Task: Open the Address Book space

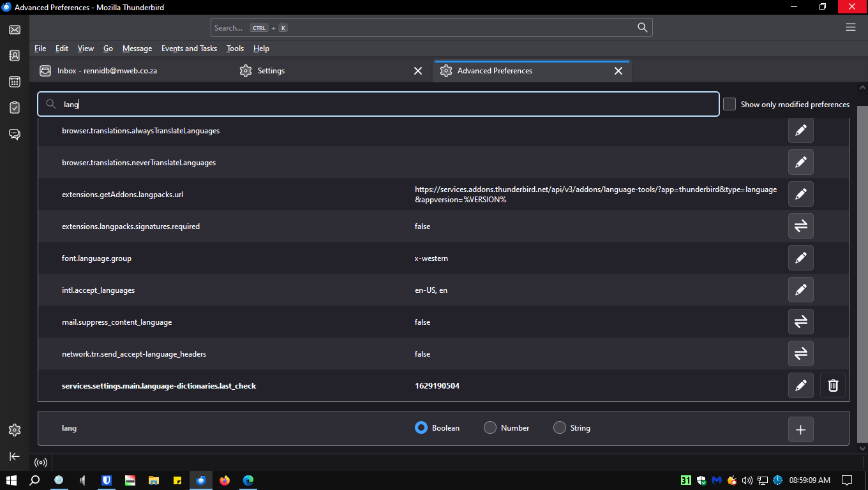Action: coord(15,56)
